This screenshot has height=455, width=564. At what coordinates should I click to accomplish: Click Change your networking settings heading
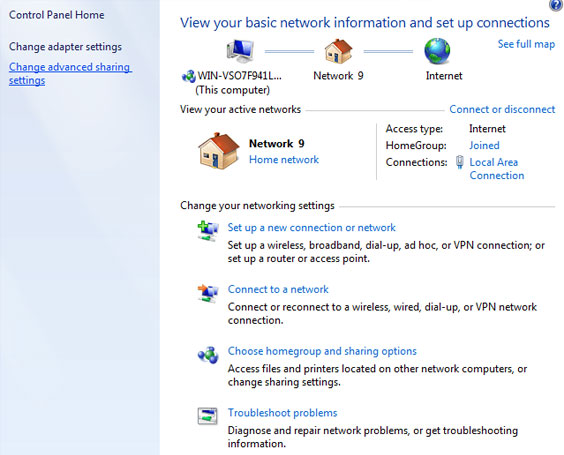[x=257, y=205]
